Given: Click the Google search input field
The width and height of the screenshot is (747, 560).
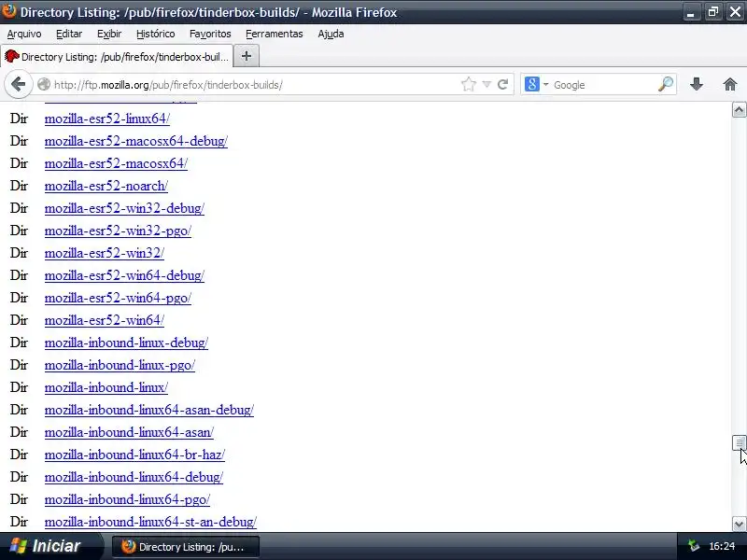Looking at the screenshot, I should 604,85.
